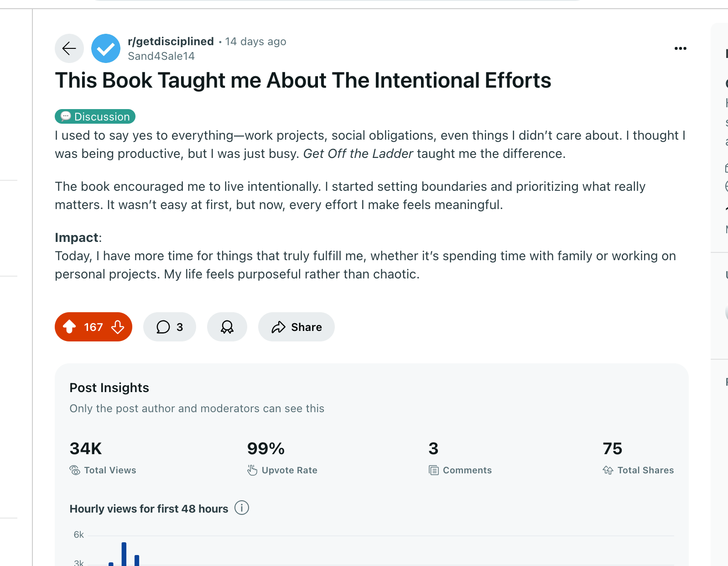The image size is (728, 566).
Task: Click the back arrow button
Action: [x=69, y=48]
